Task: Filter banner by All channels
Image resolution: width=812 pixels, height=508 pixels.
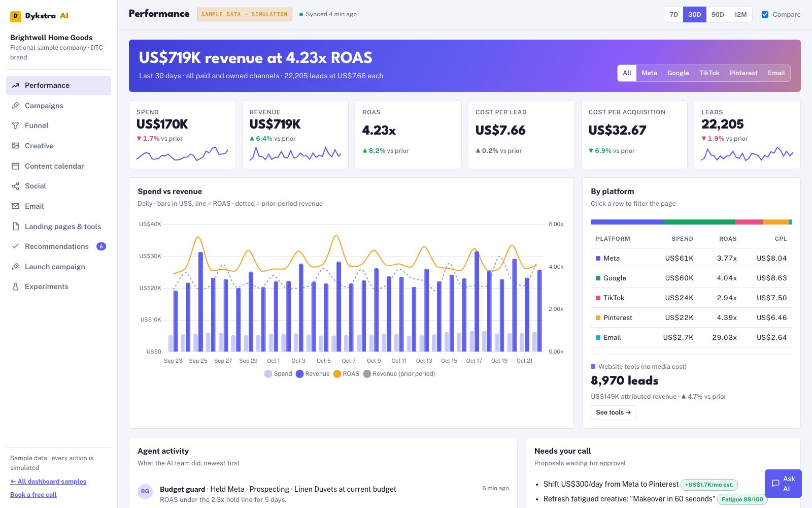Action: tap(627, 73)
